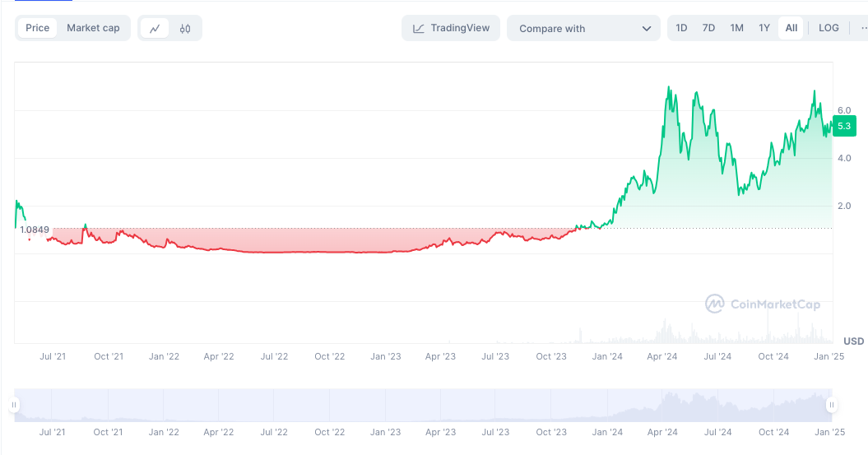The width and height of the screenshot is (868, 455).
Task: Select the Market cap tab
Action: tap(93, 28)
